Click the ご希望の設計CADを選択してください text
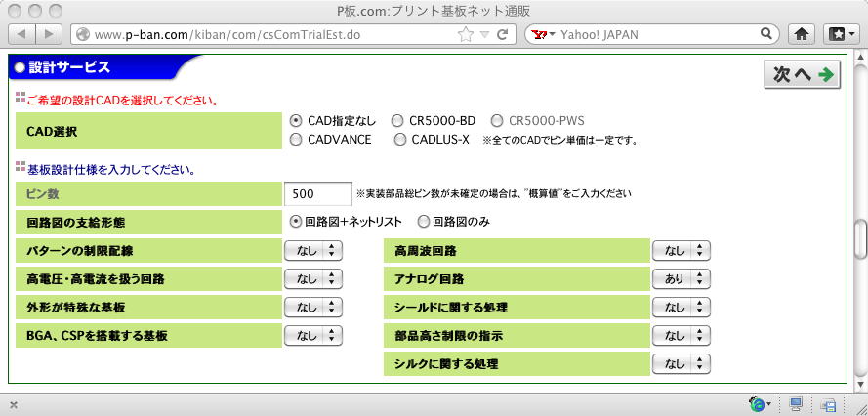868x416 pixels. 121,102
